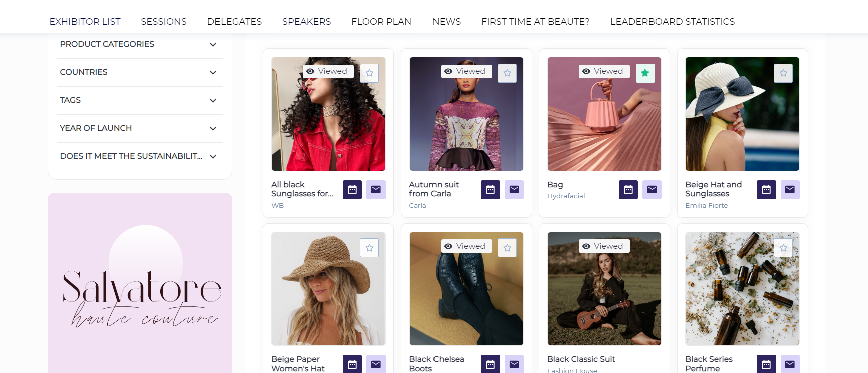
Task: Favorite the All black Sunglasses product
Action: click(369, 73)
